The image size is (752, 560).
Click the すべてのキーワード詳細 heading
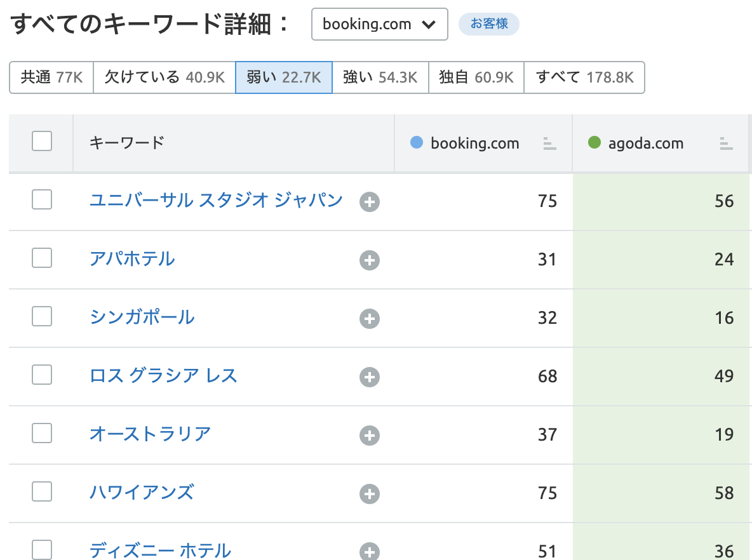pos(149,24)
